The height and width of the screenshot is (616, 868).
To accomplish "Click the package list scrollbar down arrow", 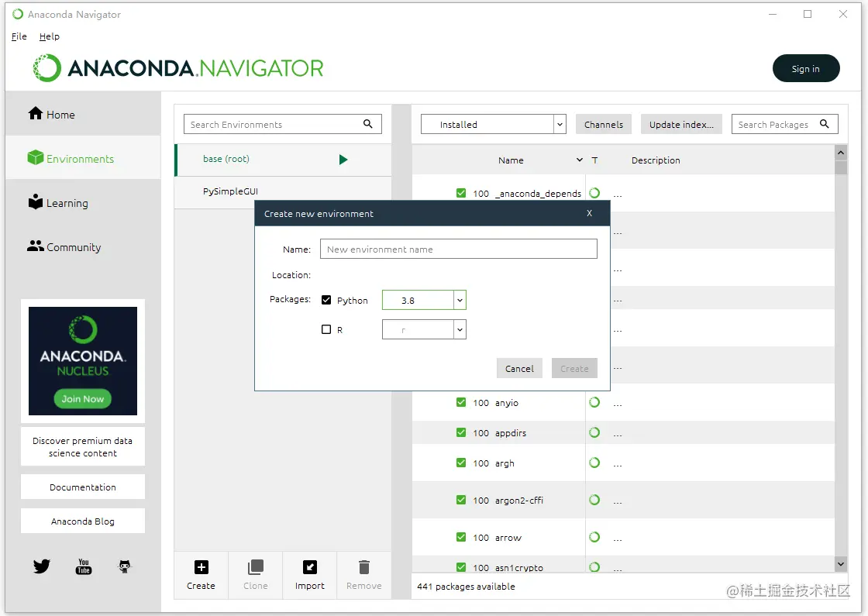I will [x=841, y=564].
